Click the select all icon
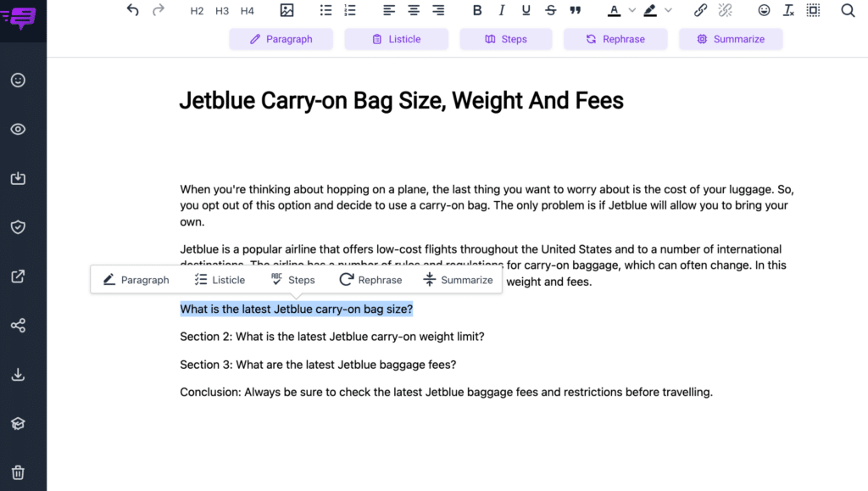The width and height of the screenshot is (868, 491). [813, 10]
